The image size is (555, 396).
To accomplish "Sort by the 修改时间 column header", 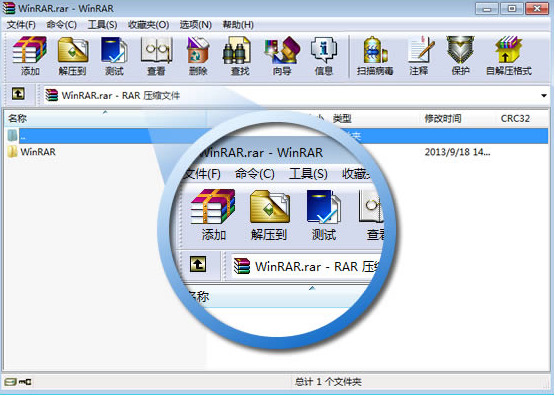I will coord(443,118).
